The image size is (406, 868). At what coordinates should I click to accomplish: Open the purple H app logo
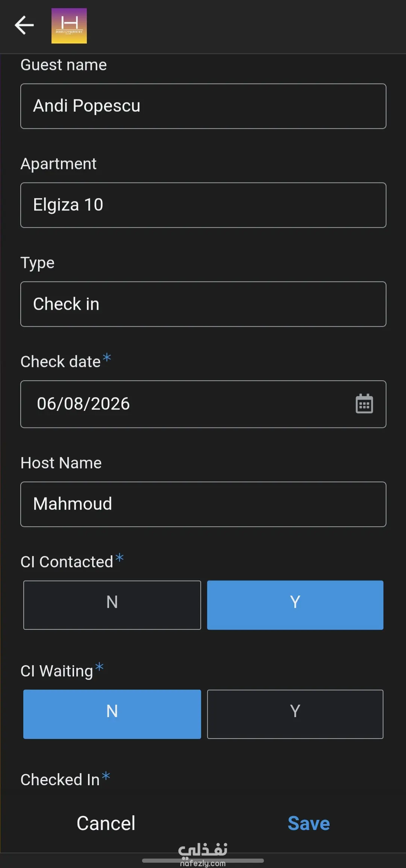(69, 26)
